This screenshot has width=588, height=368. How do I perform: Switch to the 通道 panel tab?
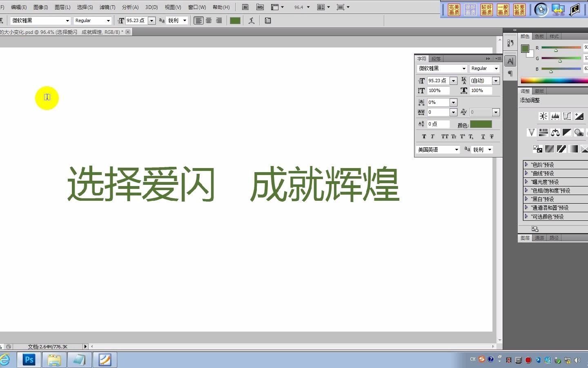click(539, 238)
